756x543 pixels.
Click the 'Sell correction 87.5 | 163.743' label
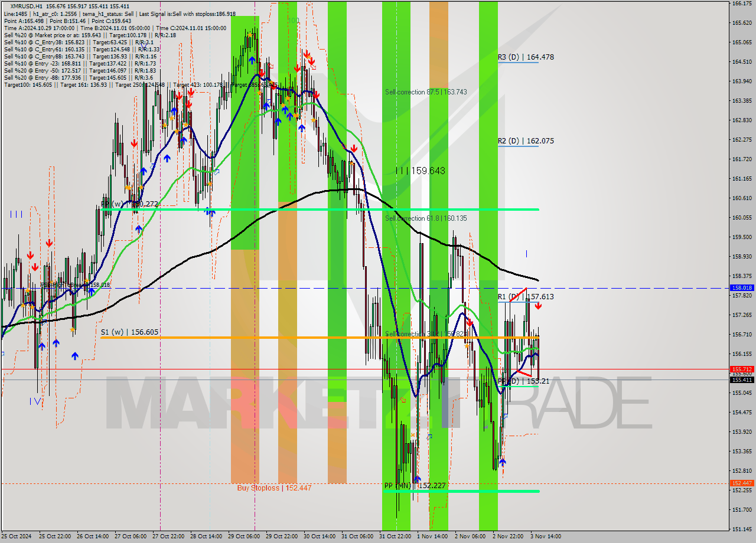pyautogui.click(x=426, y=92)
